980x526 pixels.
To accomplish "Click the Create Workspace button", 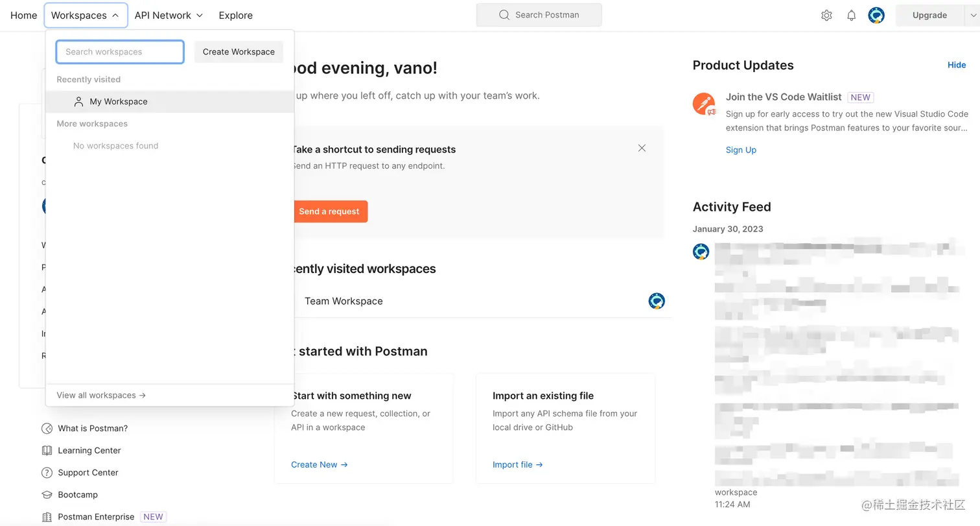I will [x=239, y=52].
